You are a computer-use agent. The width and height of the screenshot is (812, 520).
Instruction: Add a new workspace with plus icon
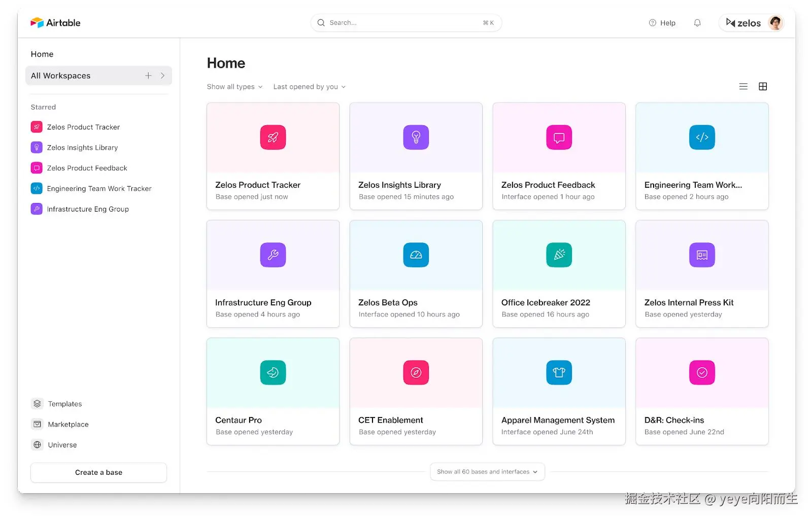pyautogui.click(x=148, y=76)
